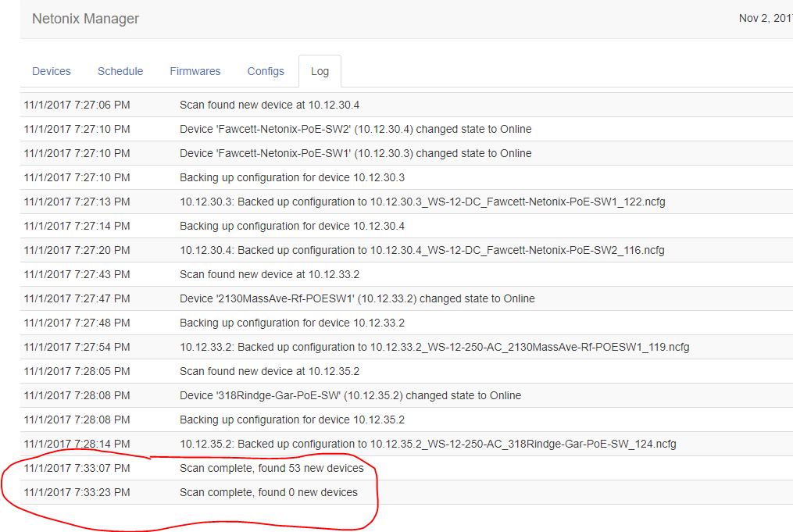Click the Netonix Manager header title
The height and width of the screenshot is (532, 793).
point(85,19)
